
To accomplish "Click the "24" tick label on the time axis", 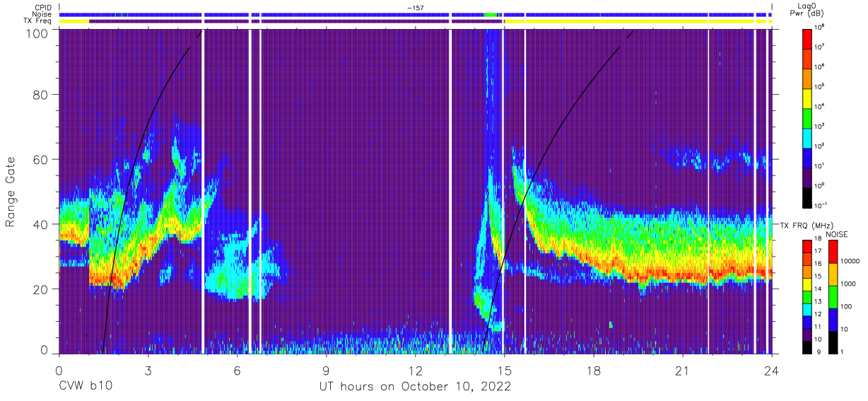I will click(772, 370).
